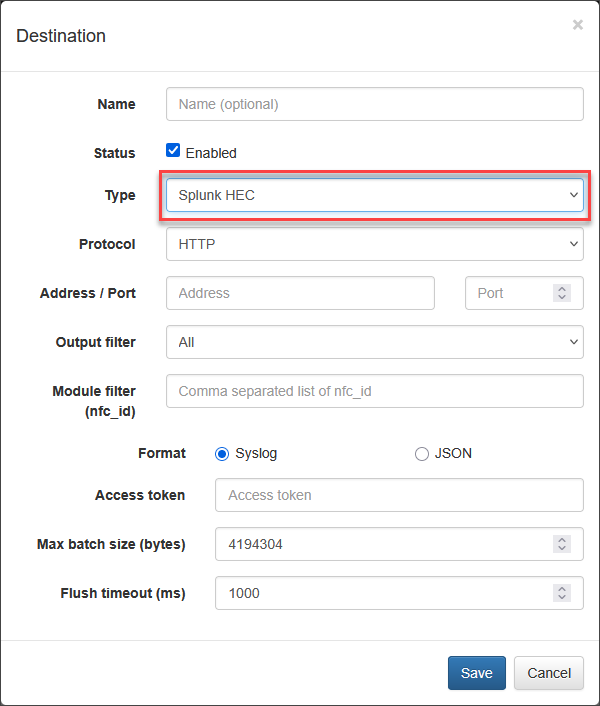Increase Flush timeout with up arrow
Image resolution: width=600 pixels, height=706 pixels.
click(x=562, y=589)
